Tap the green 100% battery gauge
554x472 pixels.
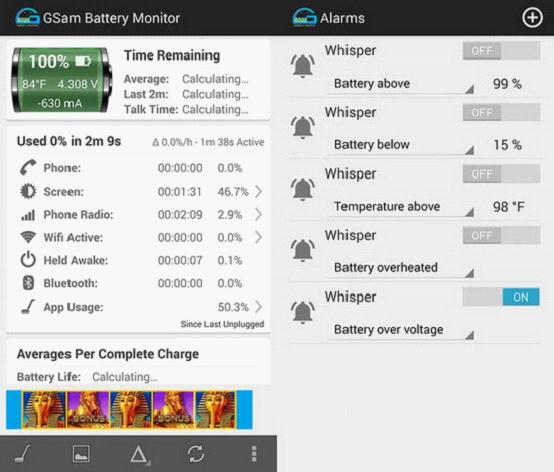coord(61,80)
